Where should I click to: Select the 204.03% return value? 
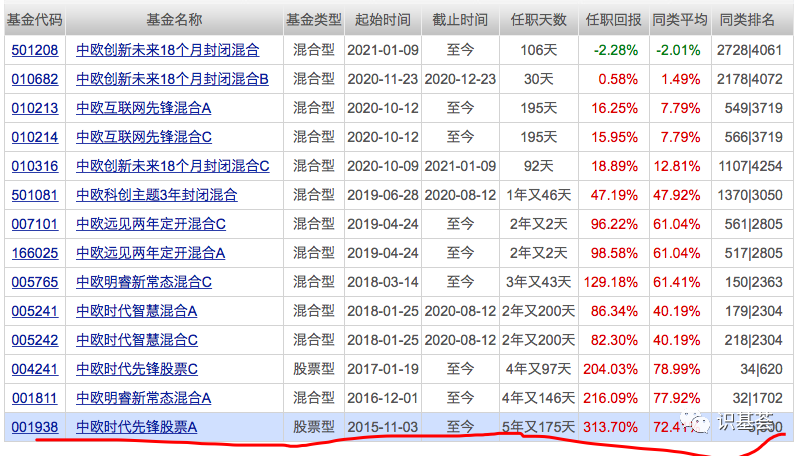point(610,369)
